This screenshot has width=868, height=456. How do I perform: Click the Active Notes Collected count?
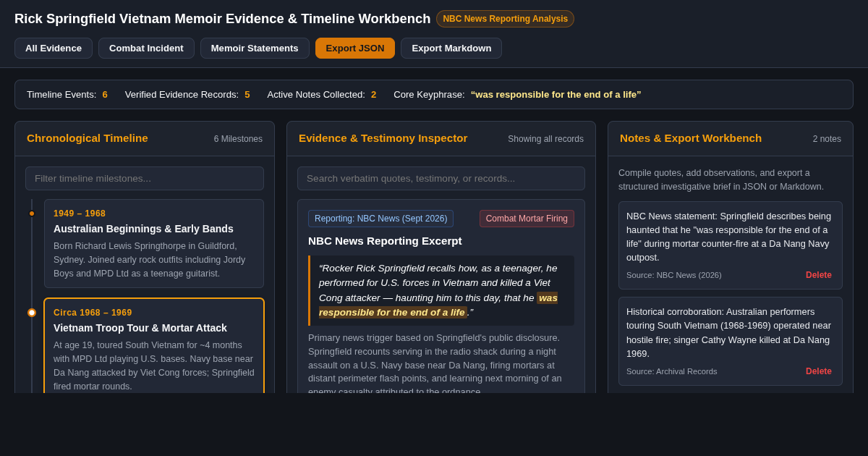pyautogui.click(x=374, y=95)
